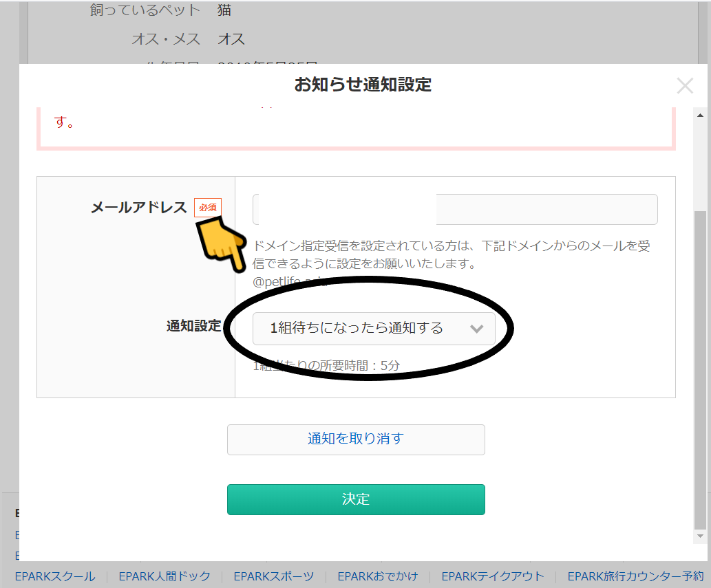Go to the EPARKスポーツ footer link
The height and width of the screenshot is (588, 711).
tap(273, 576)
